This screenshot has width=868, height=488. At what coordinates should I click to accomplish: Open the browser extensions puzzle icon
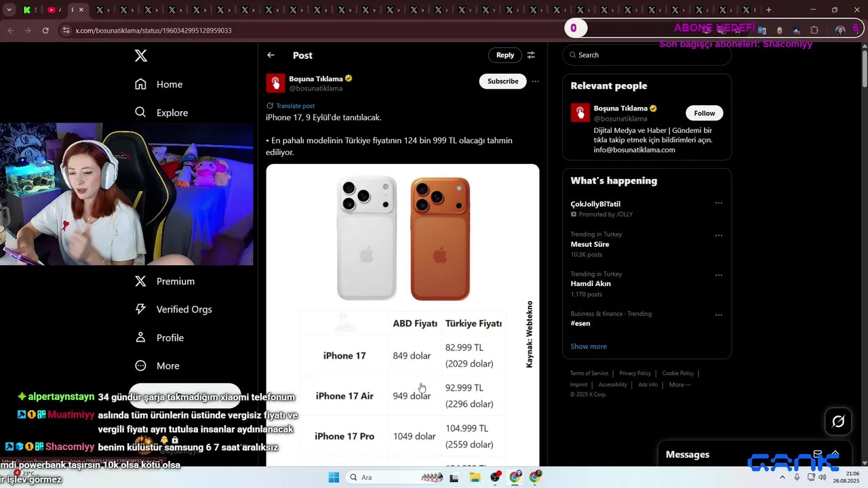pos(814,30)
